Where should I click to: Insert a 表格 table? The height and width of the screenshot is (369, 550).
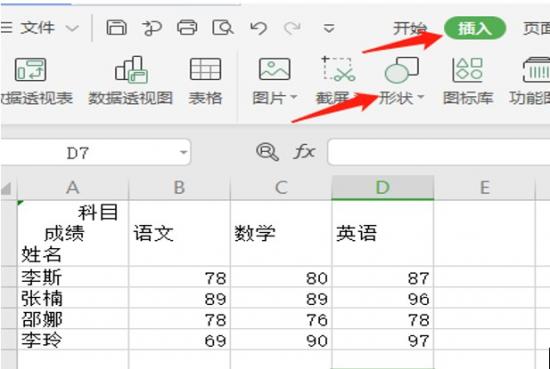pyautogui.click(x=206, y=81)
